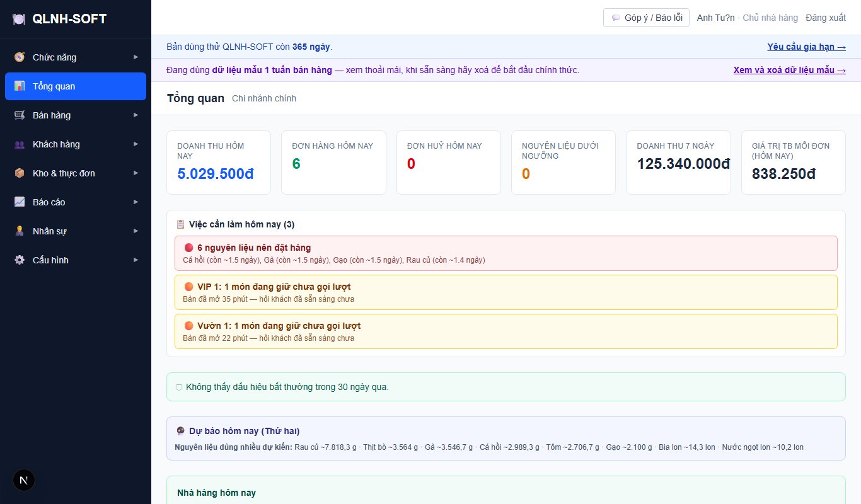Expand the Bán hàng submenu arrow

136,115
